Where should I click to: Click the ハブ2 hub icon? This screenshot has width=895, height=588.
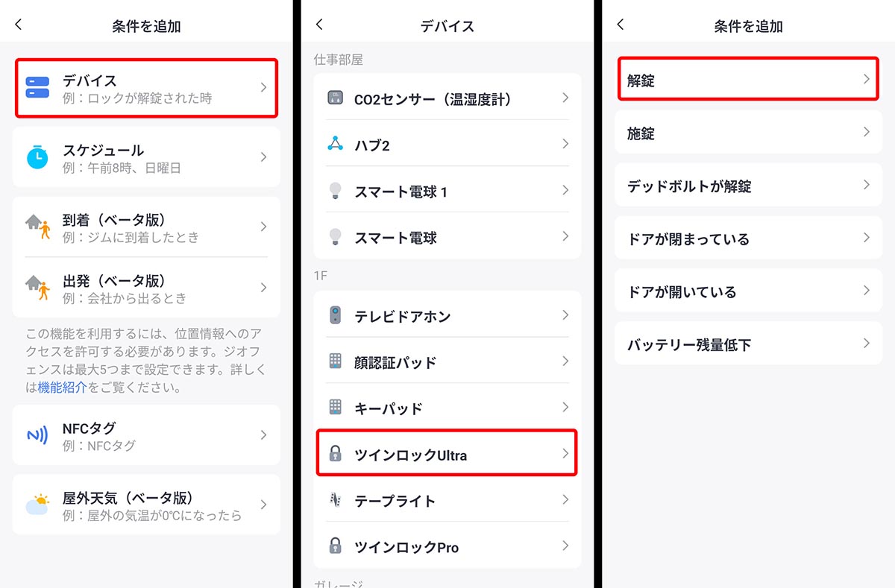coord(336,144)
